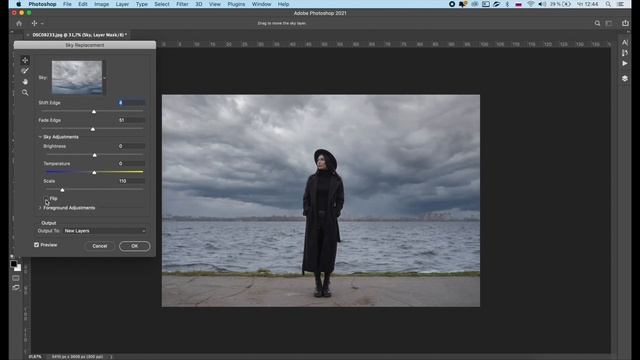Expand the Foreground Adjustments section
Image resolution: width=640 pixels, height=360 pixels.
[x=40, y=208]
